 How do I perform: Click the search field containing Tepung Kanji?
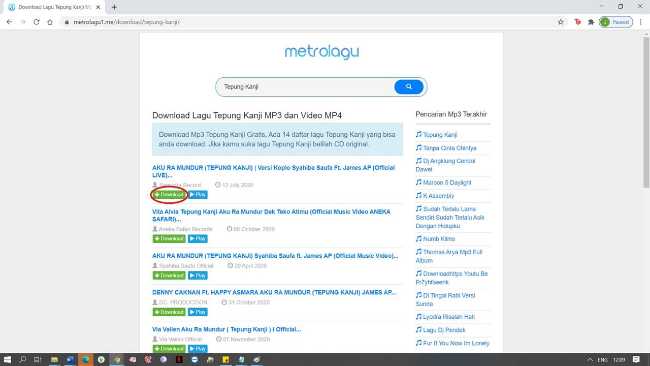tap(305, 87)
